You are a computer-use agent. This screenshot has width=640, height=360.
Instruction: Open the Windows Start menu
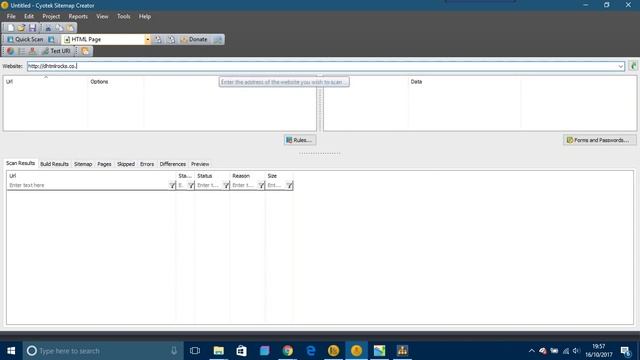click(11, 351)
